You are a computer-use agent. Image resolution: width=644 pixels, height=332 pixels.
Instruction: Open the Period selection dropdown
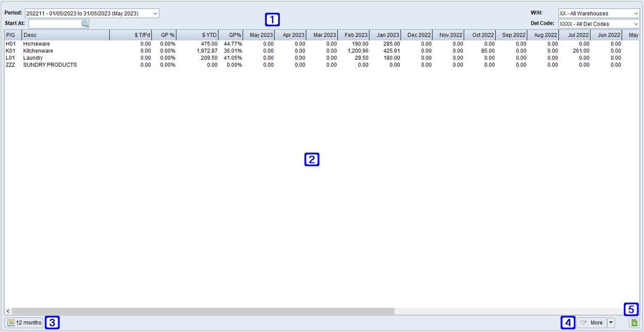(154, 13)
